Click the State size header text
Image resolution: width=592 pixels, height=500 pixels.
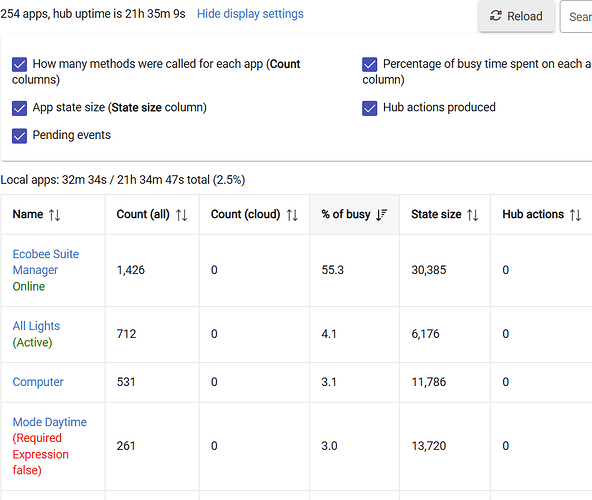pyautogui.click(x=436, y=214)
